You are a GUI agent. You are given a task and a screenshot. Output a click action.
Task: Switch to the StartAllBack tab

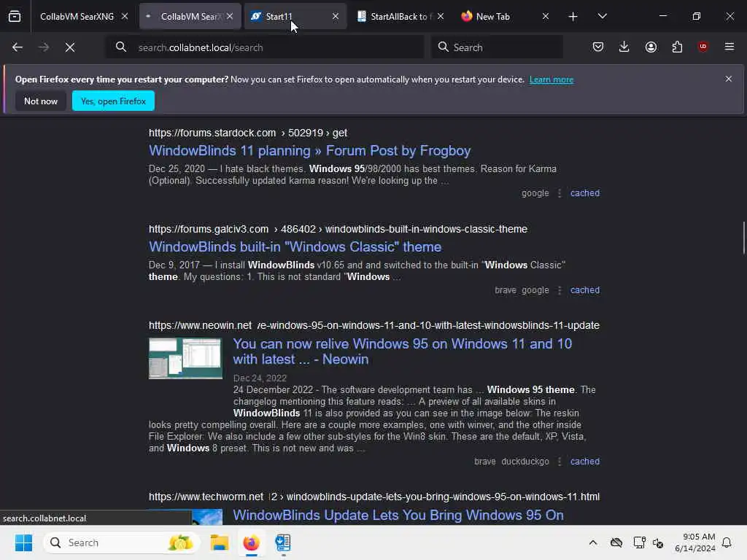click(x=399, y=16)
